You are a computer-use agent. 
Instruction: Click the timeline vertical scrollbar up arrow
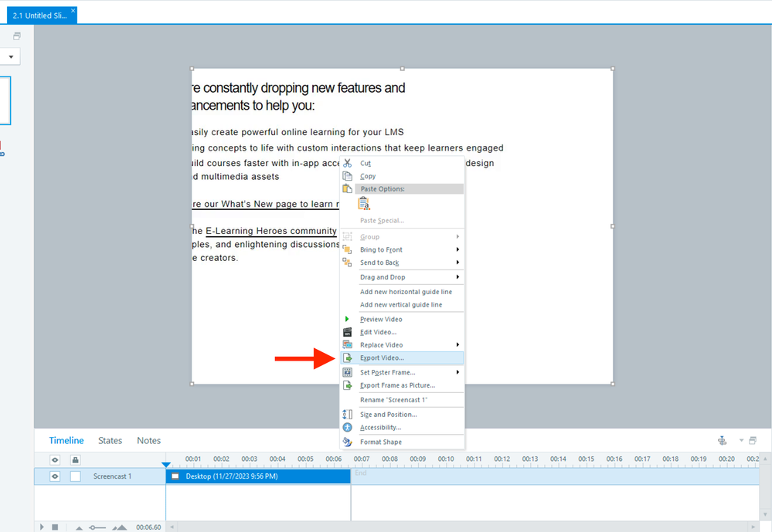[764, 459]
